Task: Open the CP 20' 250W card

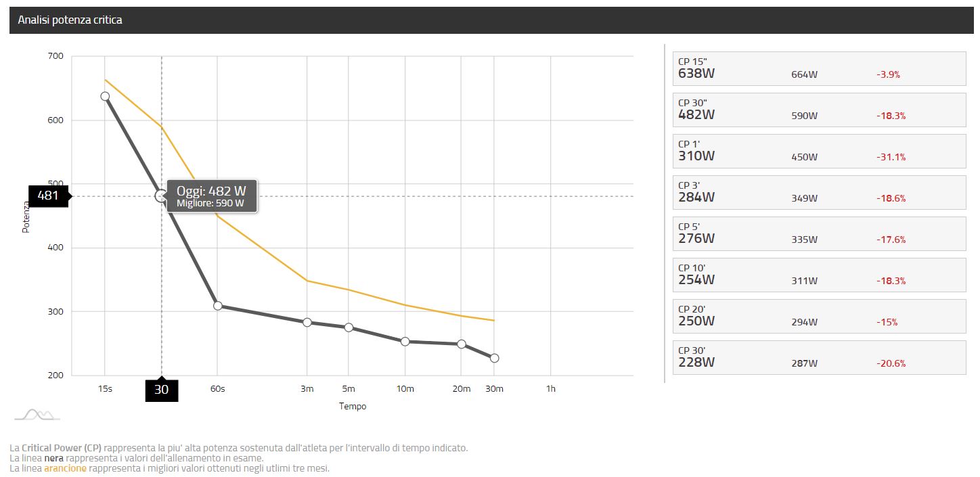Action: point(819,316)
